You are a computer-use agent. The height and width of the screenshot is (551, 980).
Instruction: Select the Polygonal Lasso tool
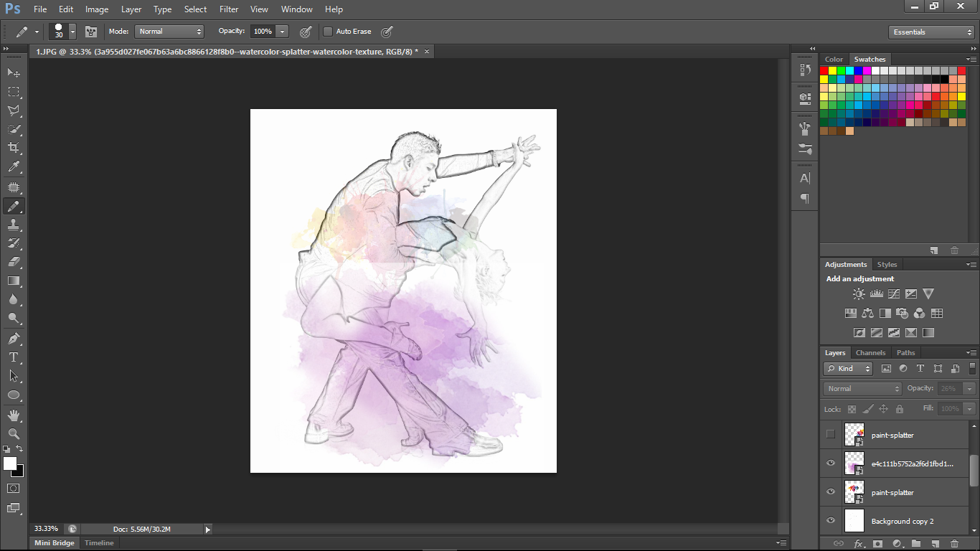14,110
